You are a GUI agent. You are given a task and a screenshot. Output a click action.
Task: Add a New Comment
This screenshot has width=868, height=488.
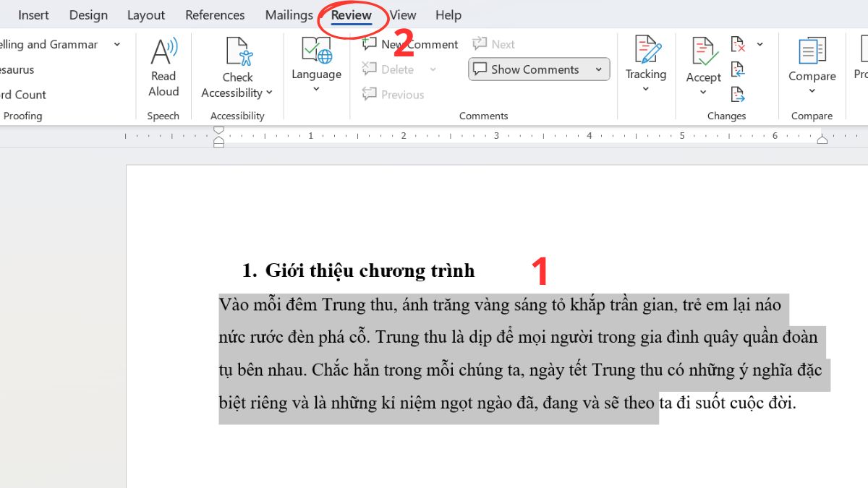coord(411,44)
